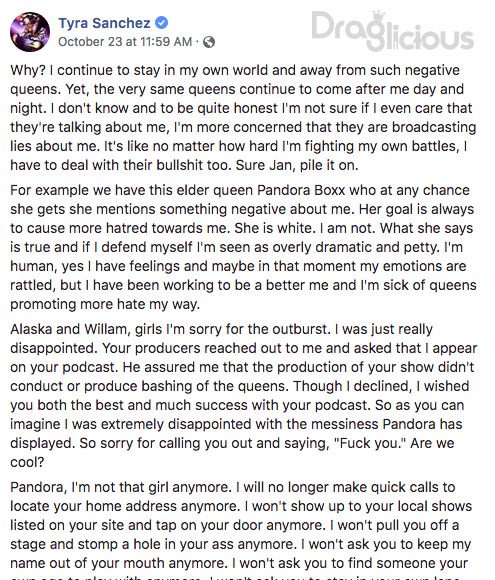The height and width of the screenshot is (580, 495).
Task: Click "Pandora, I'm not that girl anymore."
Action: pyautogui.click(x=121, y=487)
